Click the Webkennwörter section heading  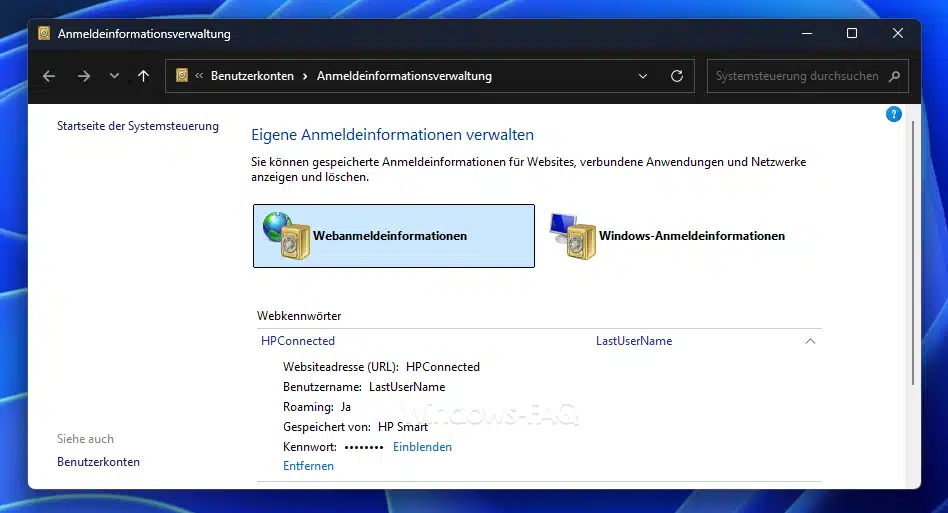click(299, 315)
